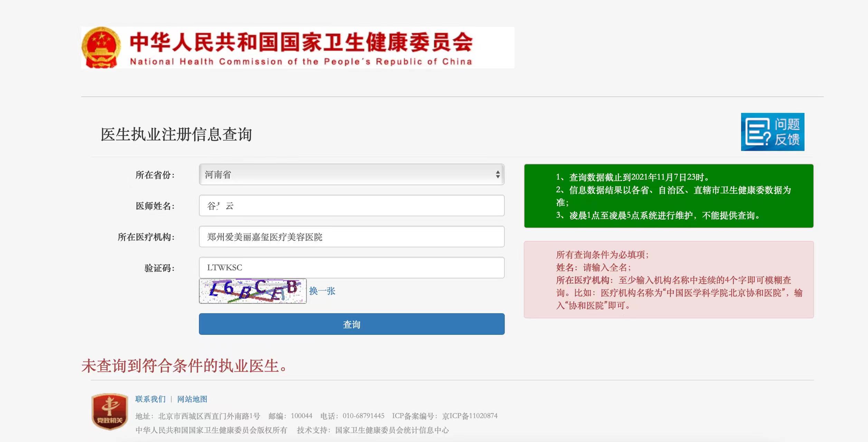Click the 验证码 captcha text field
This screenshot has height=442, width=868.
(x=351, y=267)
